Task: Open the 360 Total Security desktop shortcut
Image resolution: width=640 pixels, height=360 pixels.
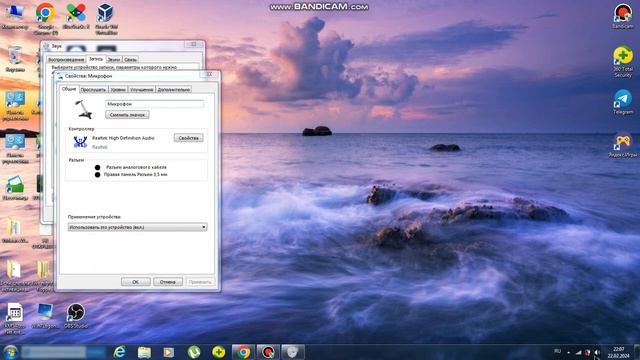Action: click(x=623, y=61)
